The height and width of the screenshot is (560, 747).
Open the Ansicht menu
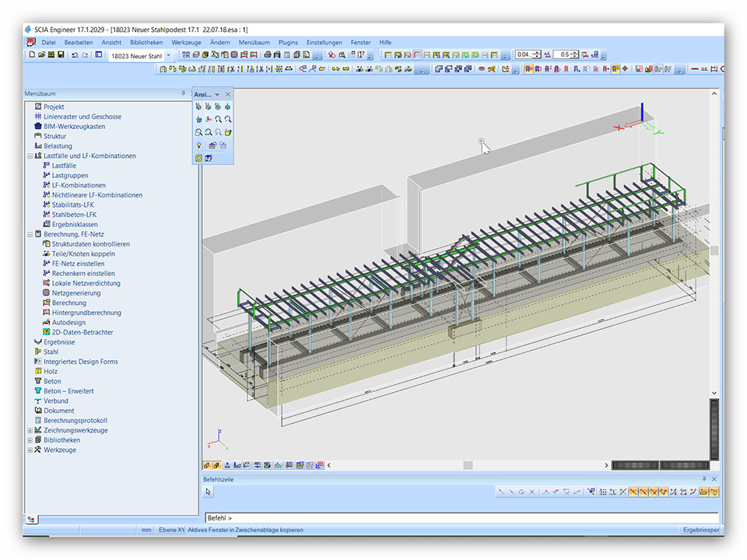111,42
